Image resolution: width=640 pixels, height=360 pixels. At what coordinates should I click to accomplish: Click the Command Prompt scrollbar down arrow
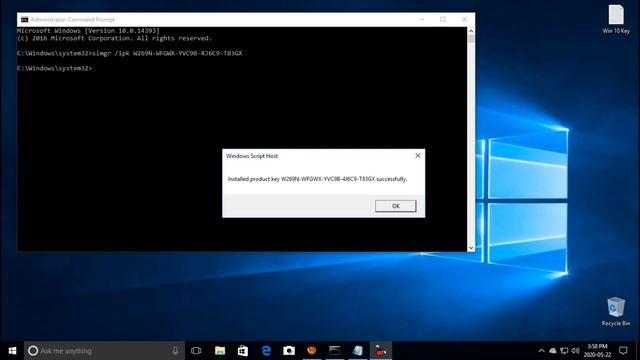[471, 248]
